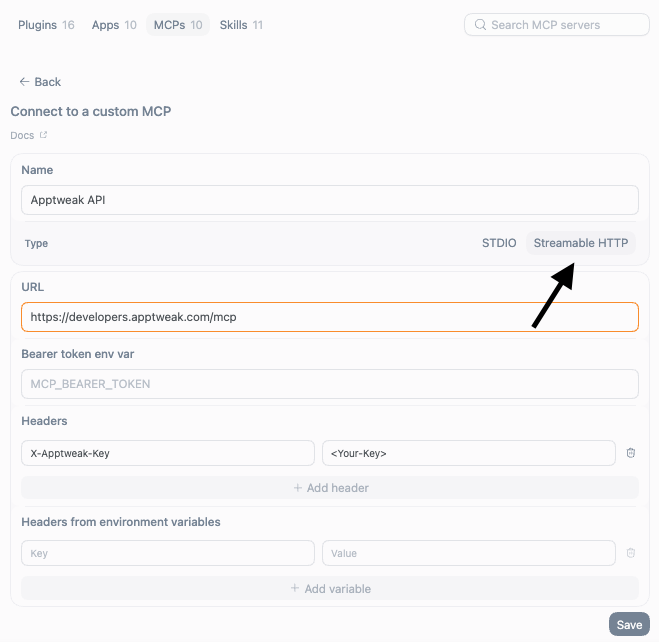Focus the Search MCP servers field
Viewport: 659px width, 642px height.
(556, 25)
